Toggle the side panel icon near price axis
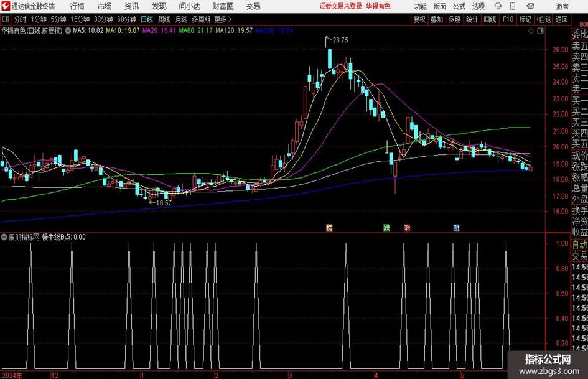Screen dimensions: 588x379 [540, 31]
